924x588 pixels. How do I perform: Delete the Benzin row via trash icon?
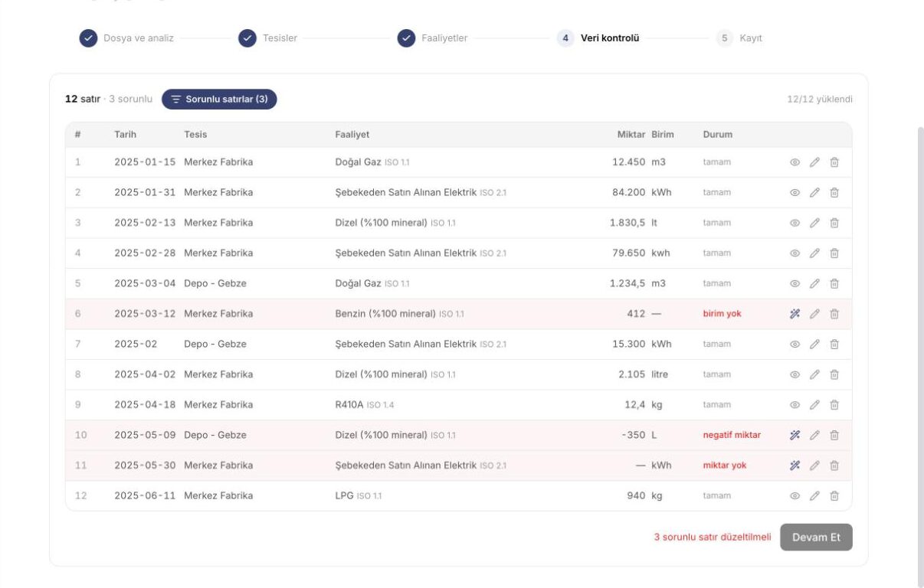(x=834, y=314)
